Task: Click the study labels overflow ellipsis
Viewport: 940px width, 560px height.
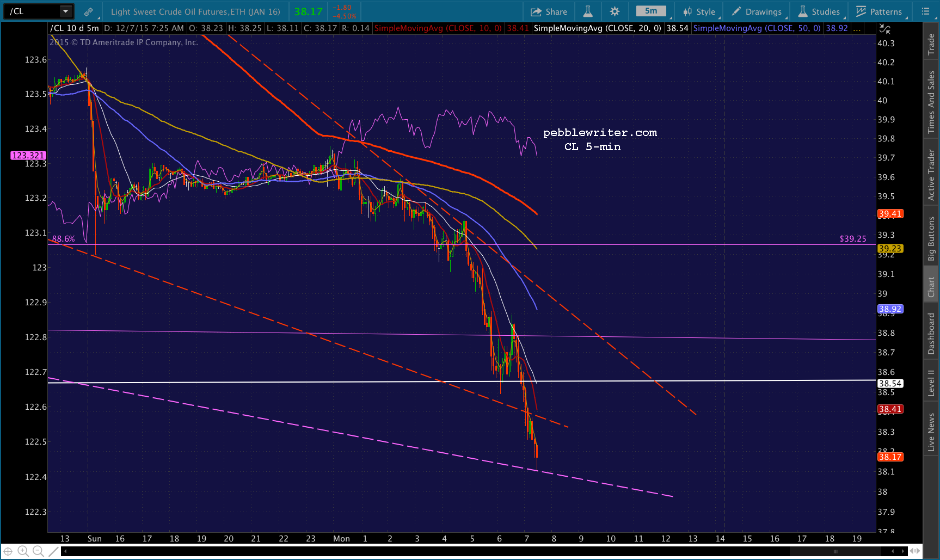Action: [857, 28]
